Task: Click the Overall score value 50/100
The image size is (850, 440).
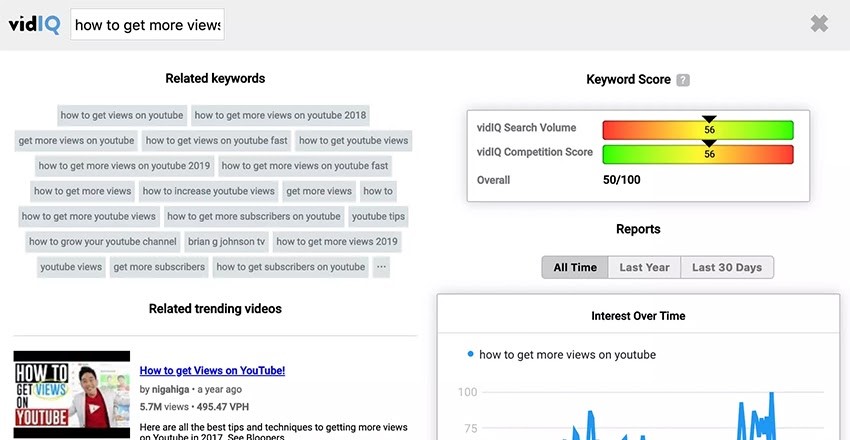Action: [621, 180]
